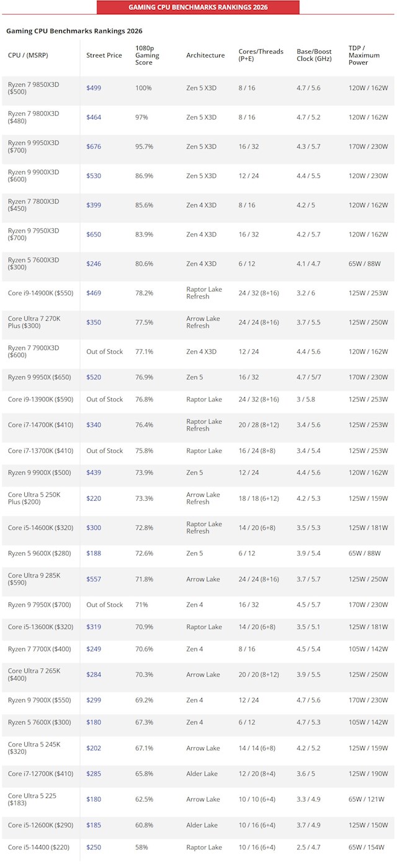Image resolution: width=397 pixels, height=868 pixels.
Task: Click the Street Price column header
Action: 104,55
